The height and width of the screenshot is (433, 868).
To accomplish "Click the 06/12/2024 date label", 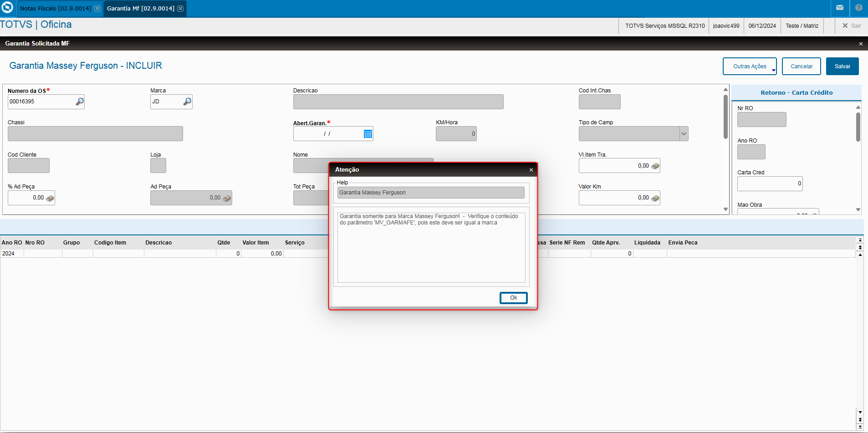I will 762,26.
